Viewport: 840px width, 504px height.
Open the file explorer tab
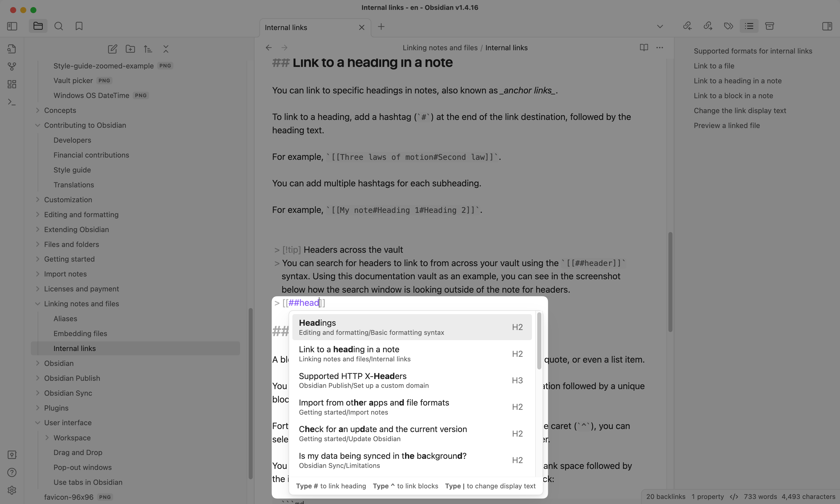(38, 26)
